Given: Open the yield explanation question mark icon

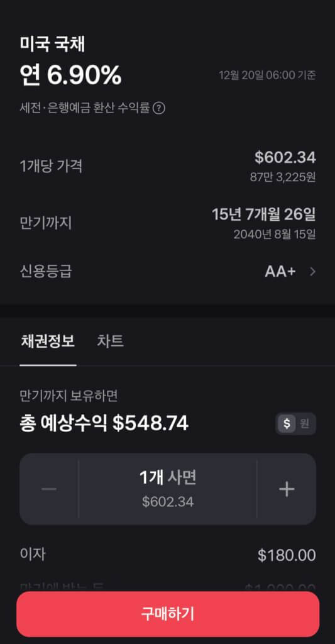Looking at the screenshot, I should coord(159,108).
